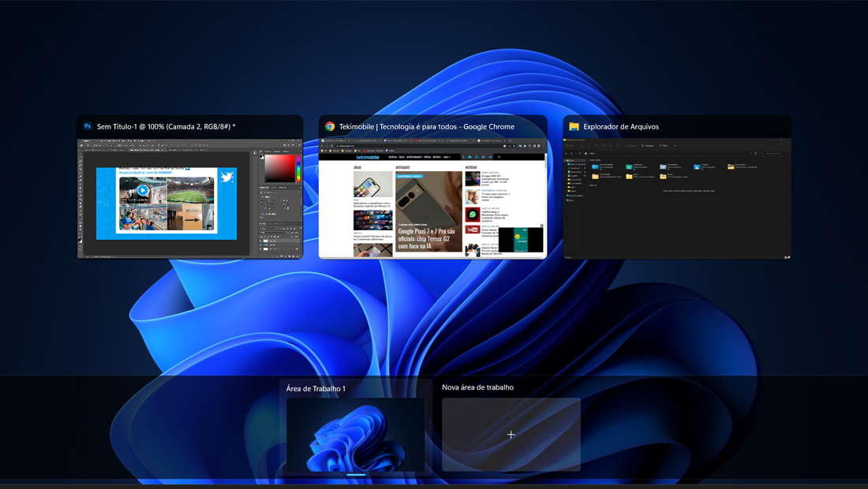The image size is (868, 489).
Task: Open the Explorador de Arquivos window thumbnail
Action: click(x=677, y=198)
